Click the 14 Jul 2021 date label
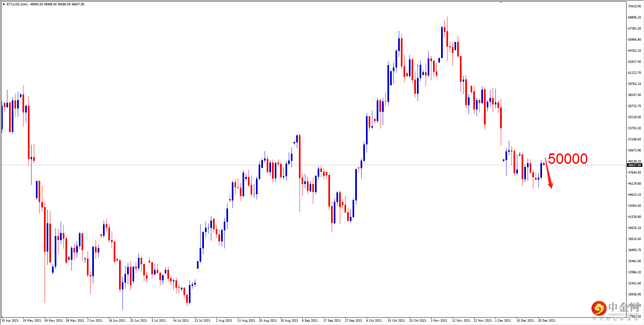This screenshot has height=325, width=644. point(181,321)
